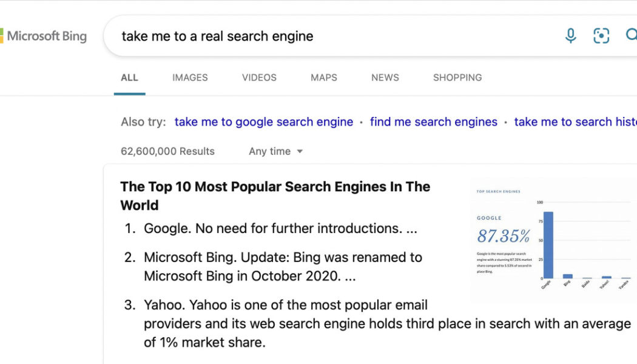Select the ALL results tab

(x=129, y=78)
